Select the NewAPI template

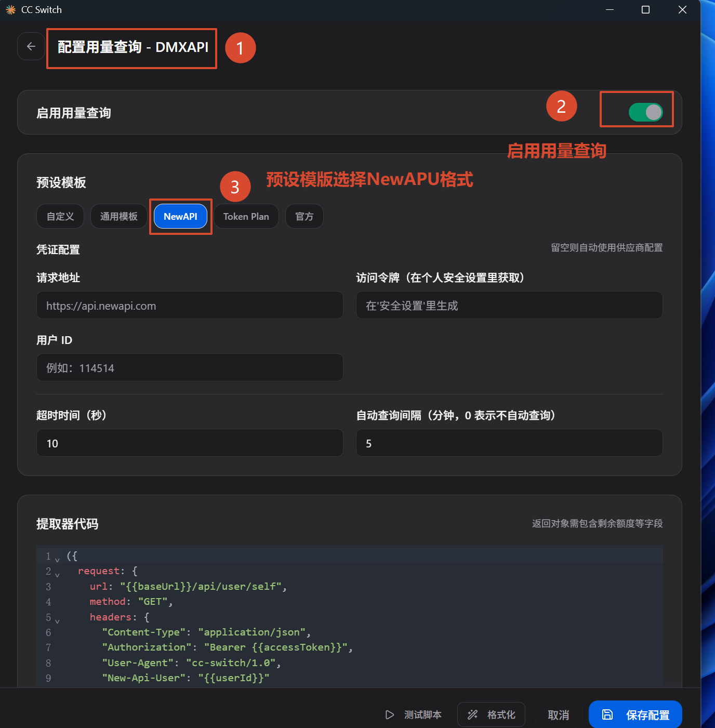(x=180, y=216)
